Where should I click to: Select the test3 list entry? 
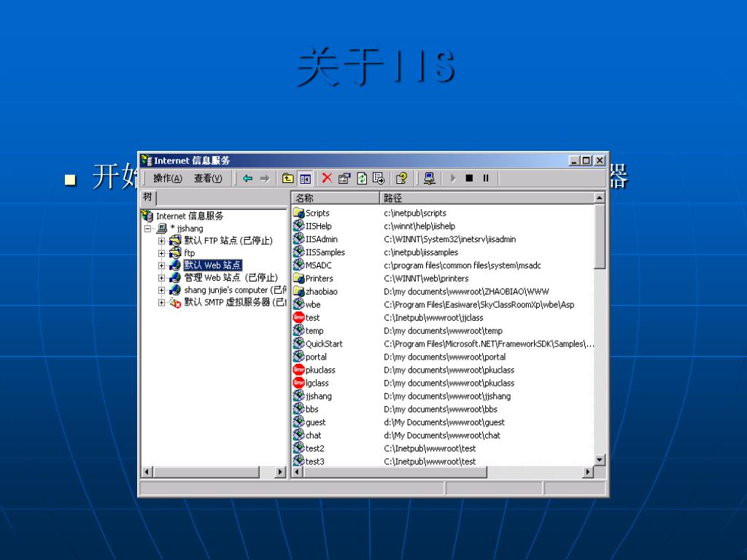(x=315, y=462)
